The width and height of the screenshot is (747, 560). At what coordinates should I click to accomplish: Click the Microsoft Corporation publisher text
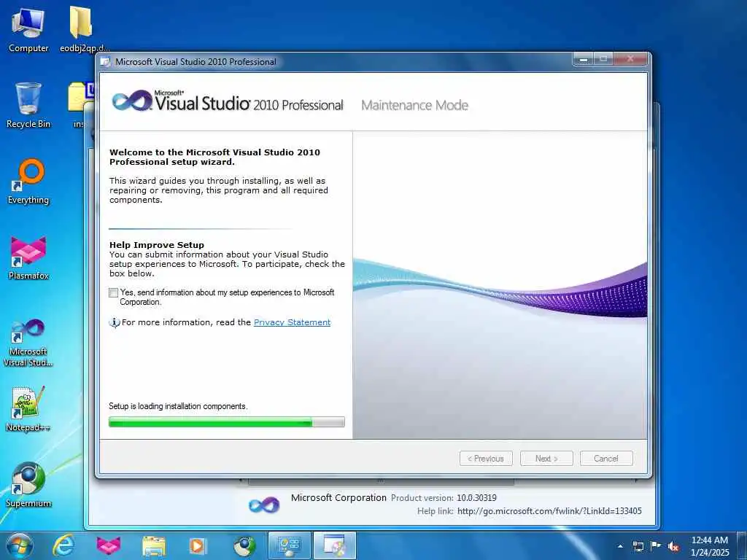(x=338, y=497)
